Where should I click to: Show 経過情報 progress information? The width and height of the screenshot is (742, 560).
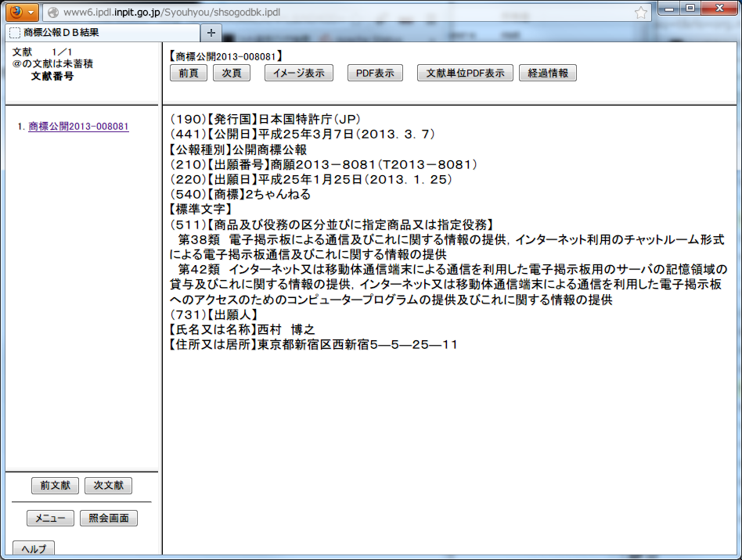tap(548, 73)
